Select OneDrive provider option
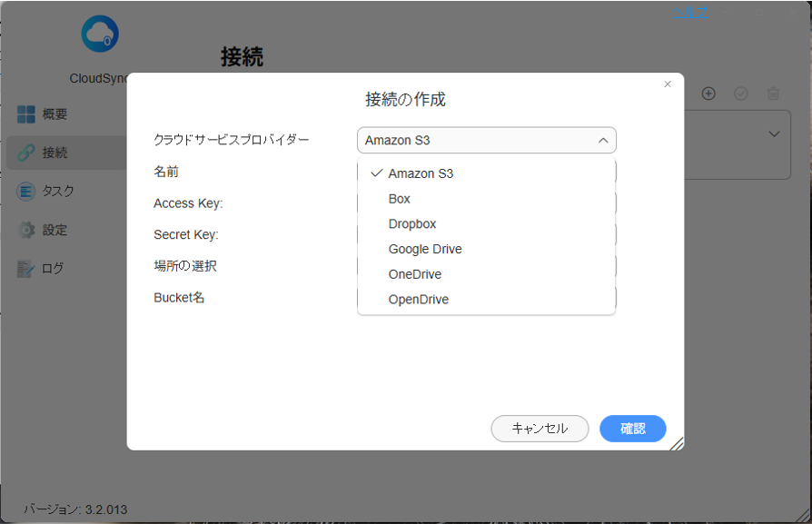812x524 pixels. click(487, 274)
